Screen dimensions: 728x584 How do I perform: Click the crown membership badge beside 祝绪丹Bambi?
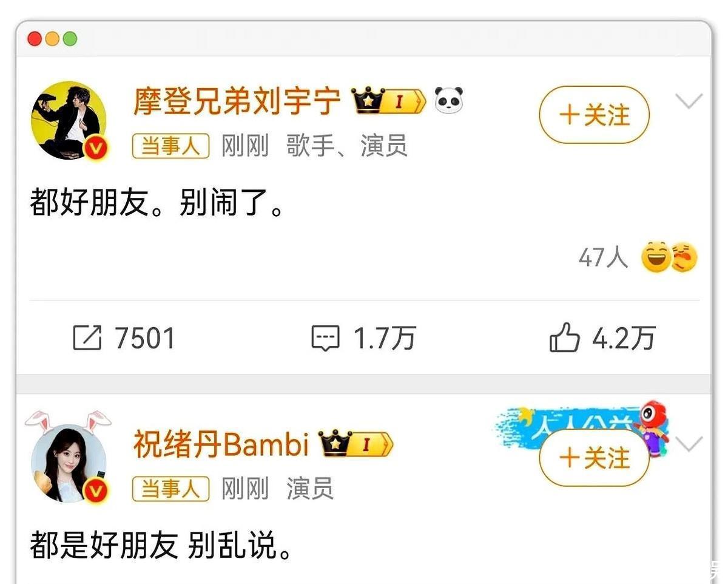pyautogui.click(x=356, y=444)
